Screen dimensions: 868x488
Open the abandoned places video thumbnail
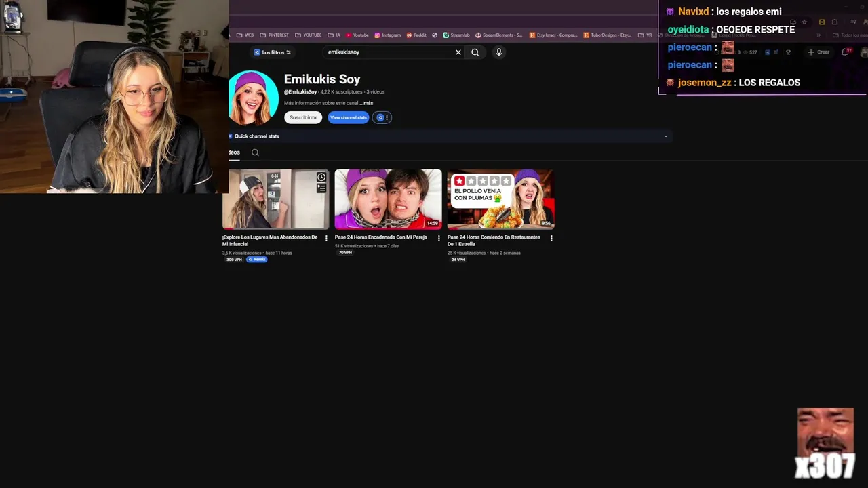[x=275, y=199]
